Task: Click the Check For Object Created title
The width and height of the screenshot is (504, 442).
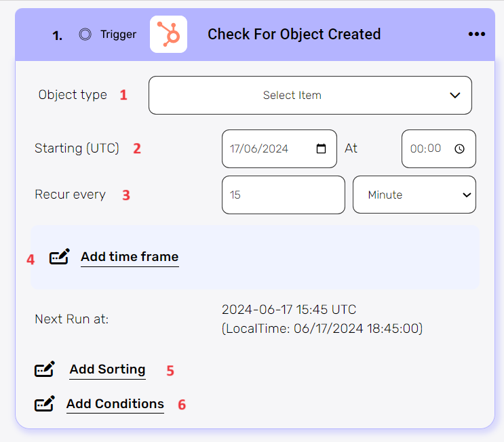Action: (294, 35)
